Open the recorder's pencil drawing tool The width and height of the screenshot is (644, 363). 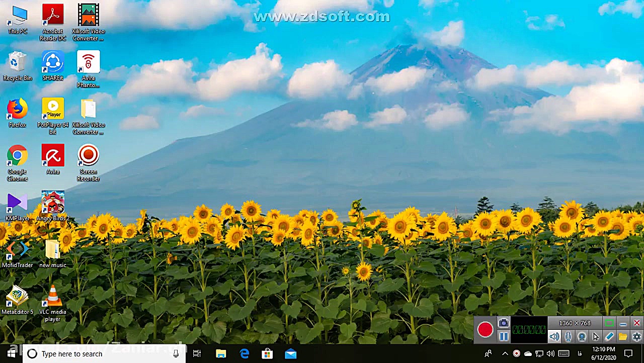609,337
